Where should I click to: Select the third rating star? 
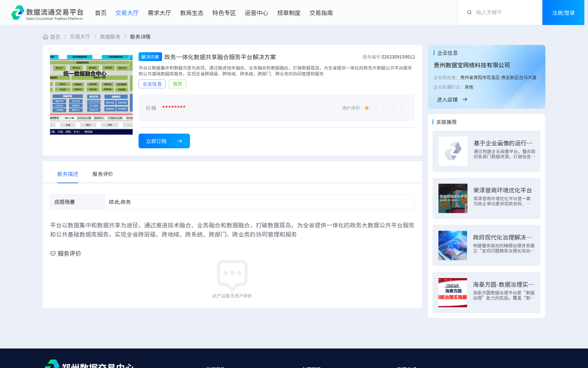point(384,108)
